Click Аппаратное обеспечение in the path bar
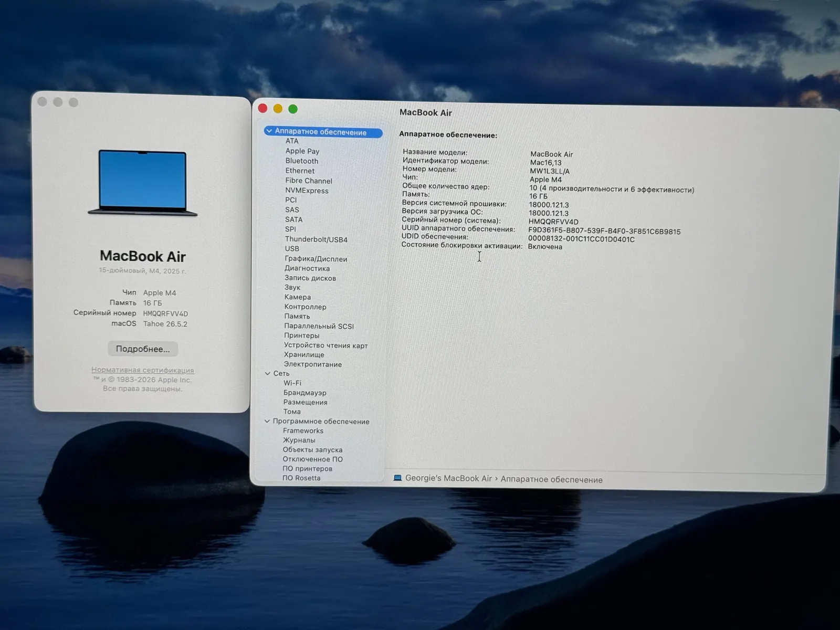Image resolution: width=840 pixels, height=630 pixels. point(551,480)
